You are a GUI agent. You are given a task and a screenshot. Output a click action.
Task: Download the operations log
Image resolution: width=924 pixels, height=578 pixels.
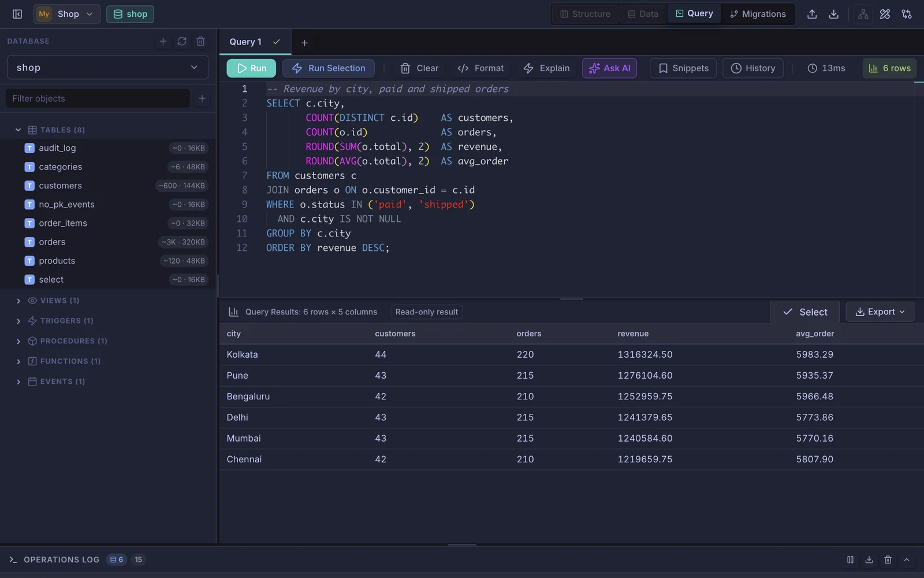click(869, 560)
